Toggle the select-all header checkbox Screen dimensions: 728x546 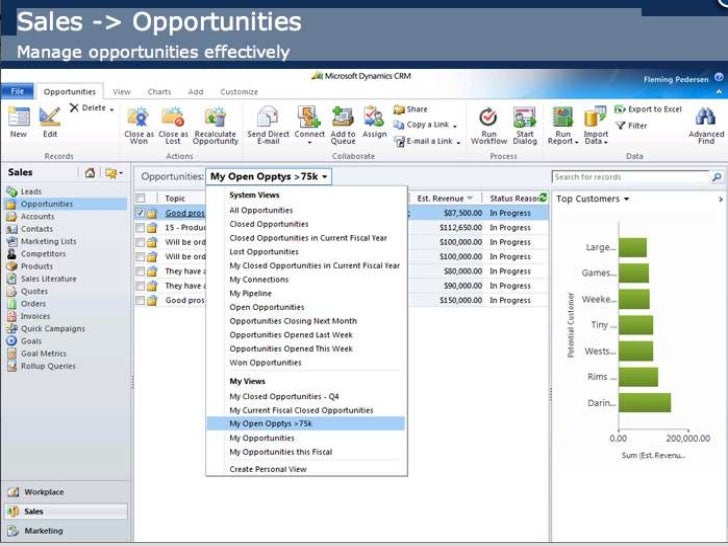pyautogui.click(x=140, y=198)
